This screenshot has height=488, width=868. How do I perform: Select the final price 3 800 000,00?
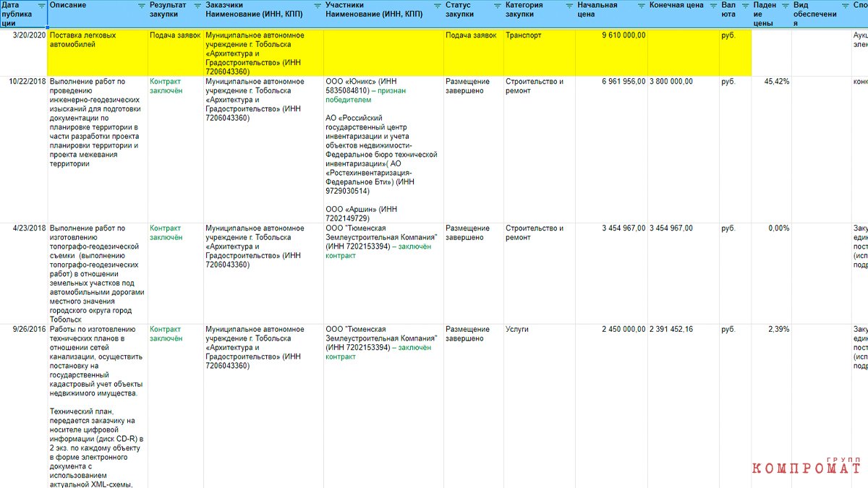click(683, 149)
